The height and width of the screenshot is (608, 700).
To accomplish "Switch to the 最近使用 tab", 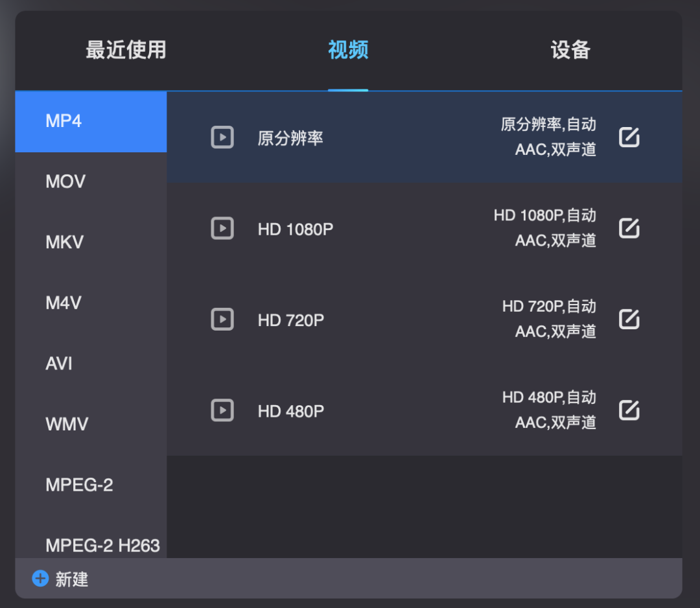I will point(126,50).
